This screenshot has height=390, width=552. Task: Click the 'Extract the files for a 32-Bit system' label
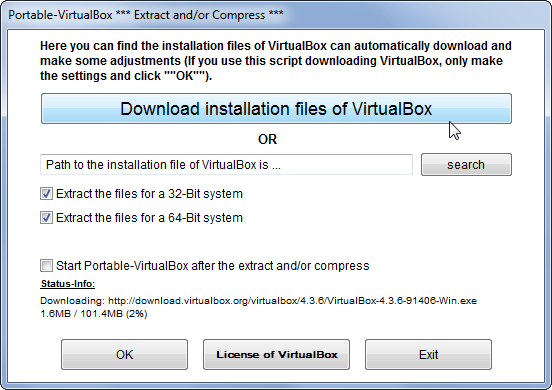(149, 194)
